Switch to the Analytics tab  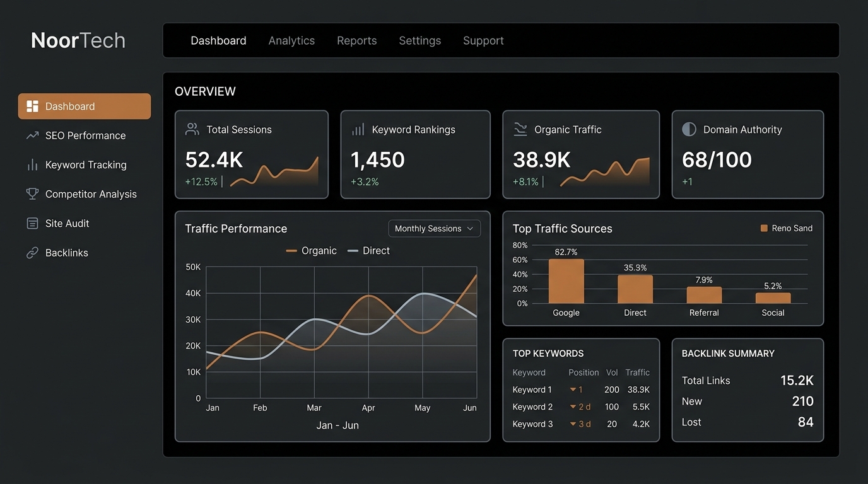pos(291,40)
